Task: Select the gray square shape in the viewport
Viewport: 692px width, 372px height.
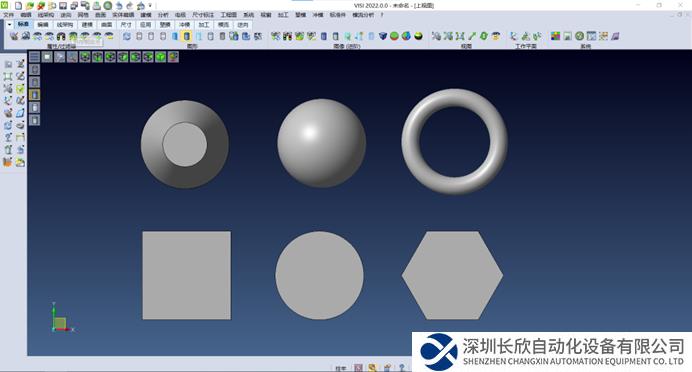Action: pos(186,275)
